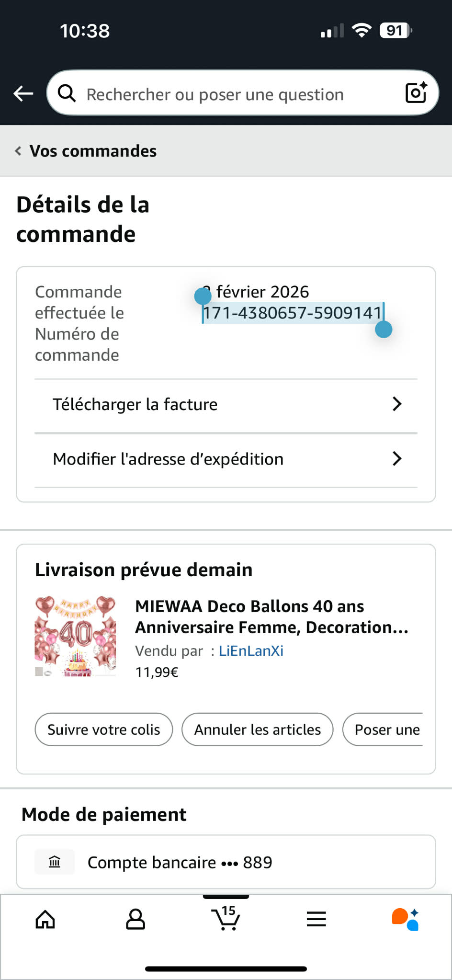Viewport: 452px width, 980px height.
Task: Tap the bank account icon
Action: pyautogui.click(x=55, y=862)
